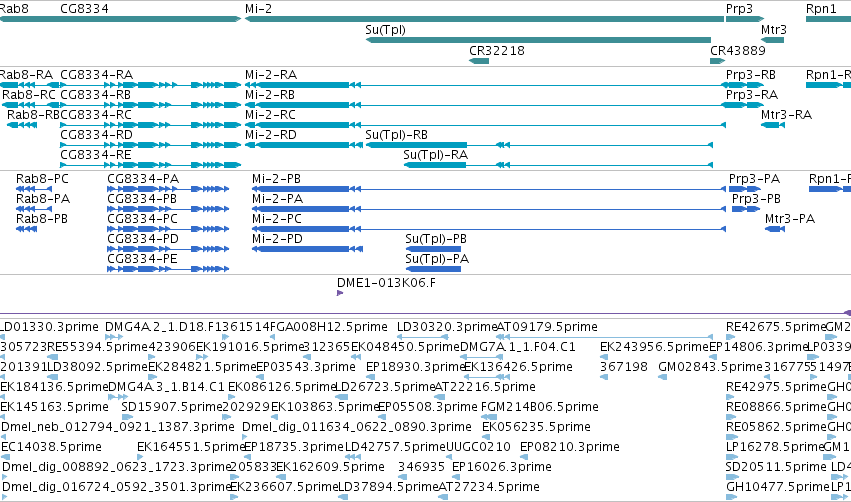This screenshot has width=851, height=502.
Task: Click the LD30320.3prime EST label
Action: [x=447, y=327]
